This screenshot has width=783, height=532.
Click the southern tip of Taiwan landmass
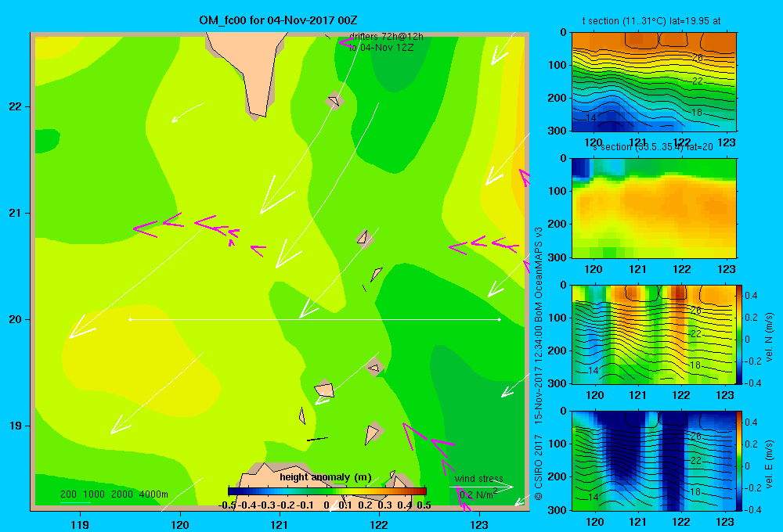click(x=257, y=113)
